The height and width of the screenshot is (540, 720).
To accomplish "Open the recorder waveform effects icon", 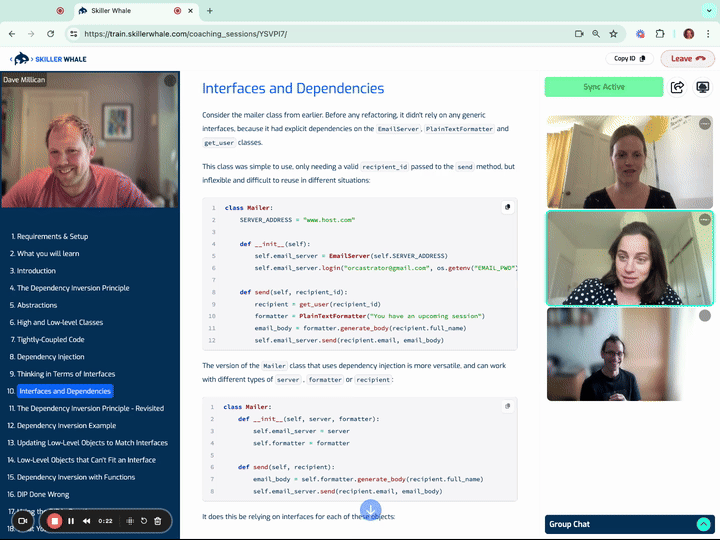I will pos(130,521).
